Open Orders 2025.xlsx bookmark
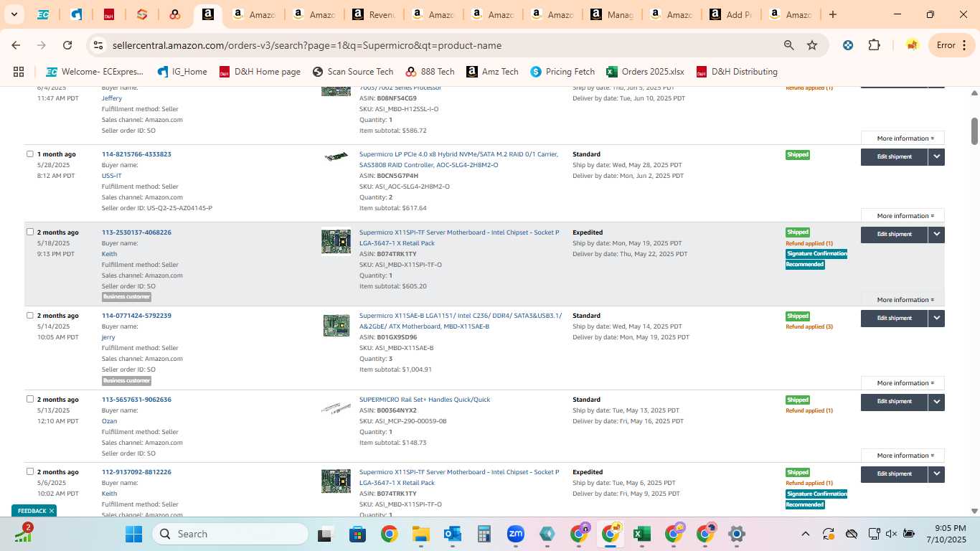 (645, 72)
